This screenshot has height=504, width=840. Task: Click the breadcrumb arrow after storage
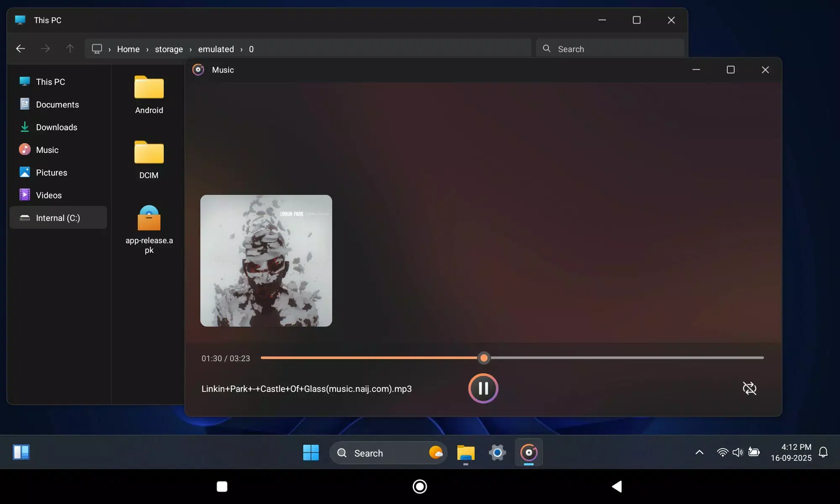tap(190, 49)
